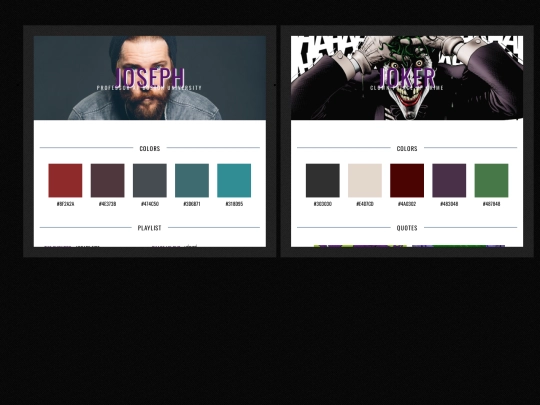Pick the red swatch on the Joseph card
Viewport: 540px width, 405px height.
pyautogui.click(x=65, y=180)
